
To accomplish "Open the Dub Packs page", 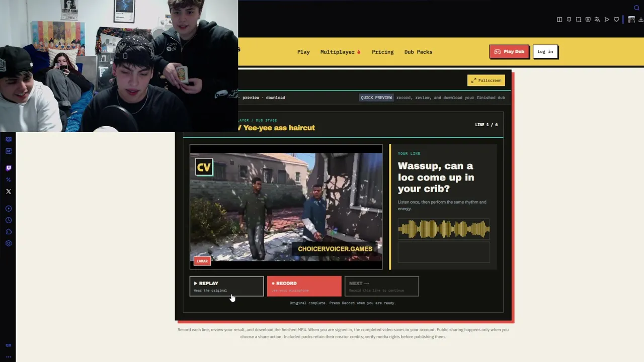I will tap(418, 52).
